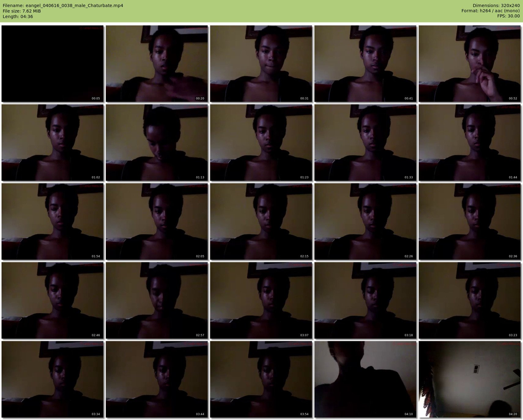This screenshot has height=420, width=523.
Task: Click the thumbnail labeled 01:13
Action: (x=157, y=143)
